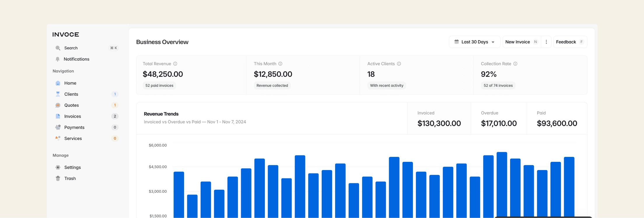Click the Invoices count badge 2

click(x=115, y=116)
